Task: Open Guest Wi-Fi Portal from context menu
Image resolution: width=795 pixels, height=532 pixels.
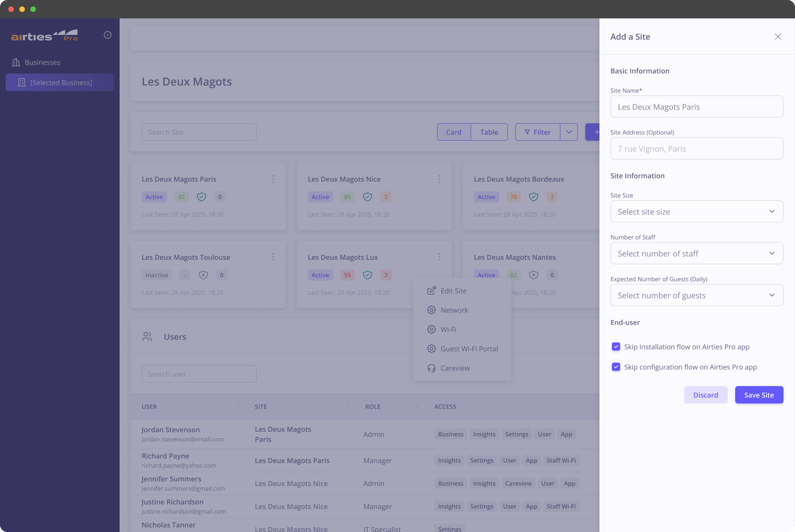Action: [x=462, y=349]
